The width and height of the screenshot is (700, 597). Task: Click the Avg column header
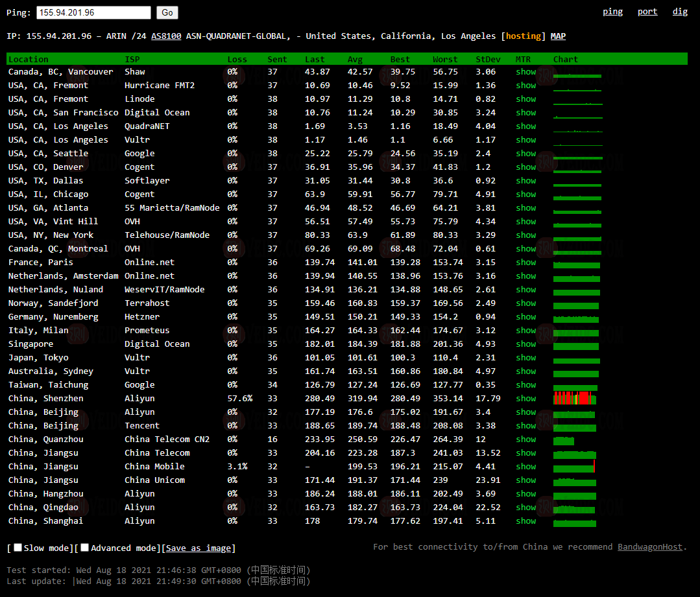355,59
